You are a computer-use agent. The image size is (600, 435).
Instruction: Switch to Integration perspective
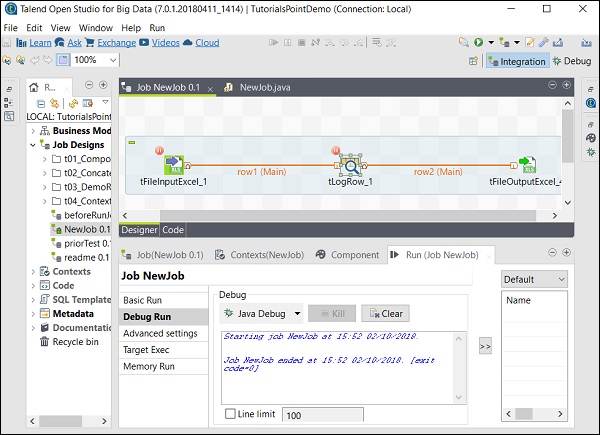pyautogui.click(x=517, y=61)
